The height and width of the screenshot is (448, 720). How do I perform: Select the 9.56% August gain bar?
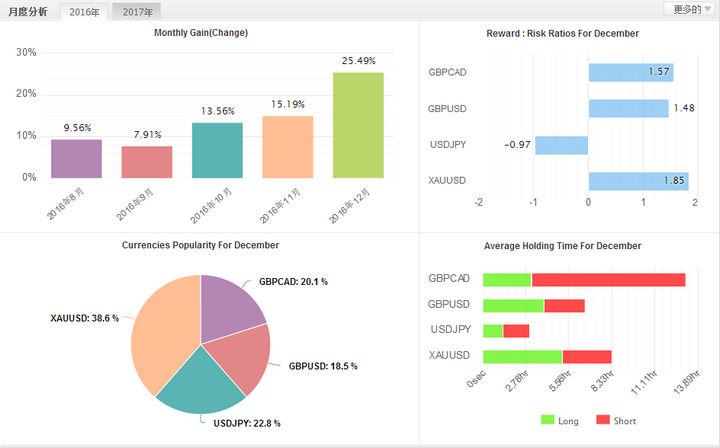76,159
